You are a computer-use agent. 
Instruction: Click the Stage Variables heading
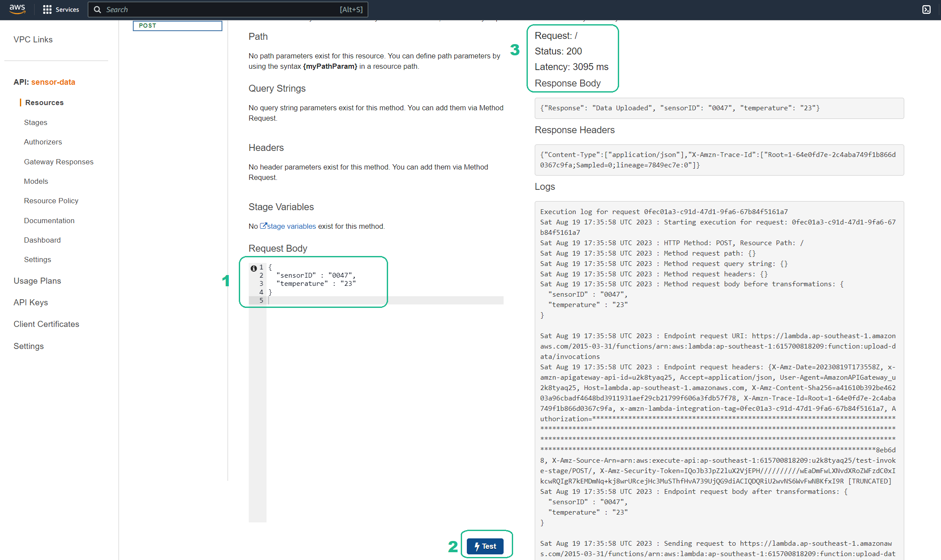click(281, 207)
